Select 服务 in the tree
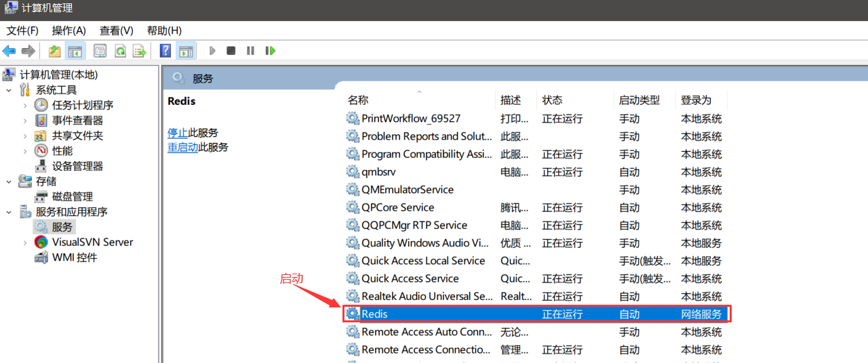 click(x=62, y=227)
